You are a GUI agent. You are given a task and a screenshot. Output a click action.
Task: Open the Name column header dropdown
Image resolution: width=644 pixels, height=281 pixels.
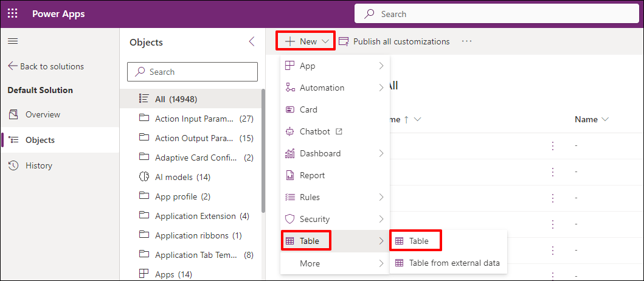coord(604,120)
